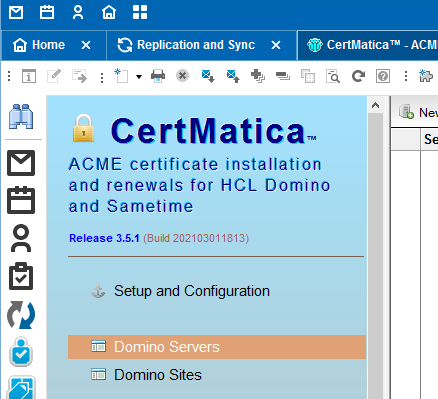Click the navigator scroll up arrow
Image resolution: width=438 pixels, height=399 pixels.
click(376, 106)
